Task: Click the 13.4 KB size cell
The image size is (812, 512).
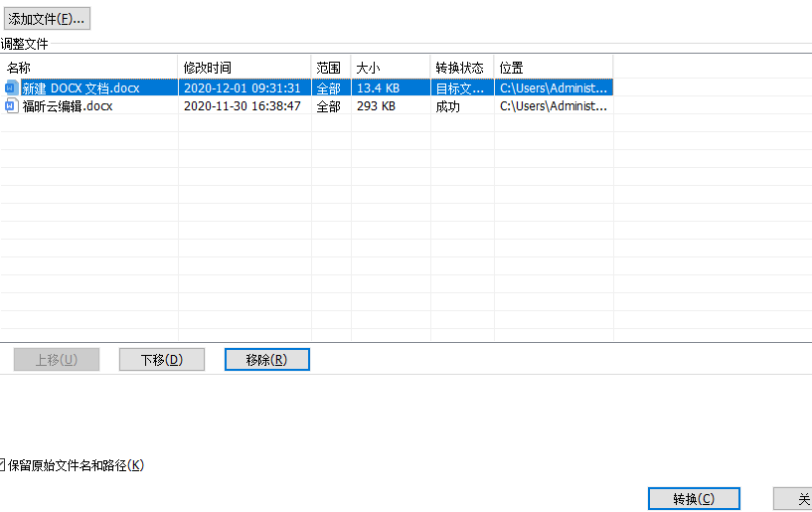Action: 378,88
